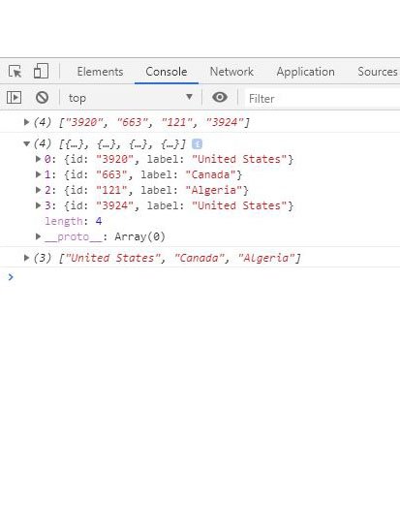Toggle the device toolbar icon
400x532 pixels.
tap(41, 72)
